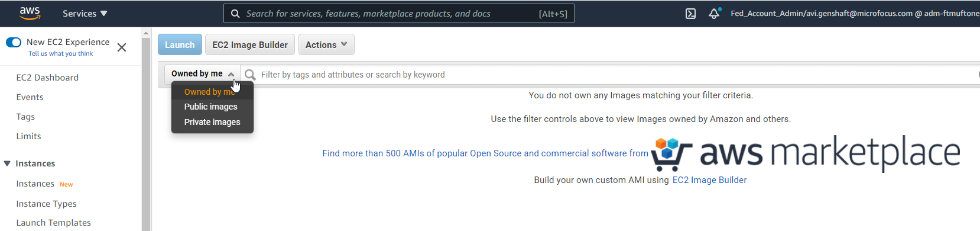Screen dimensions: 980x231
Task: Open Limits in the sidebar
Action: click(28, 136)
